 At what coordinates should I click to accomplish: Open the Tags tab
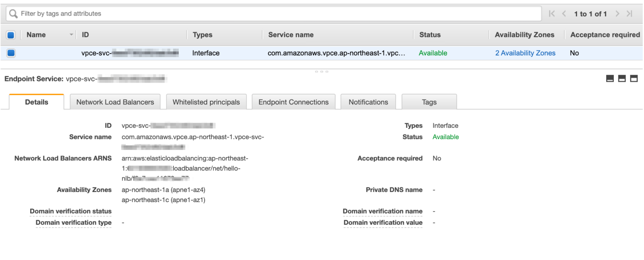tap(429, 101)
